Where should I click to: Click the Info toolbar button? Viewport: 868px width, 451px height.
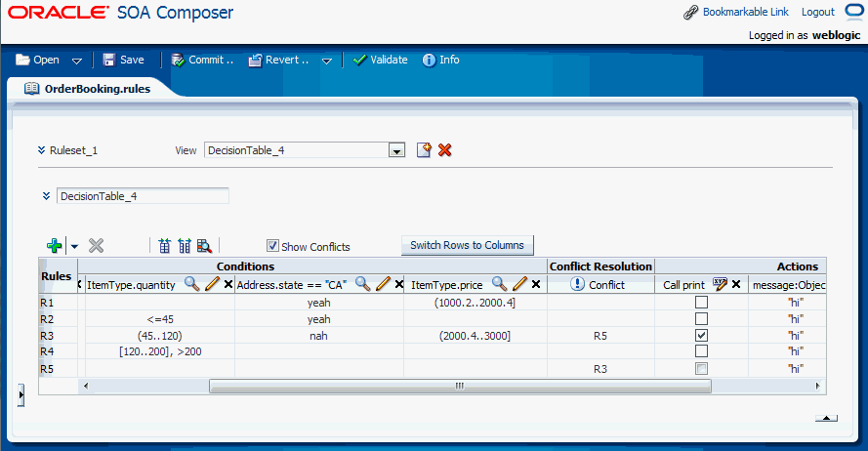pos(441,60)
